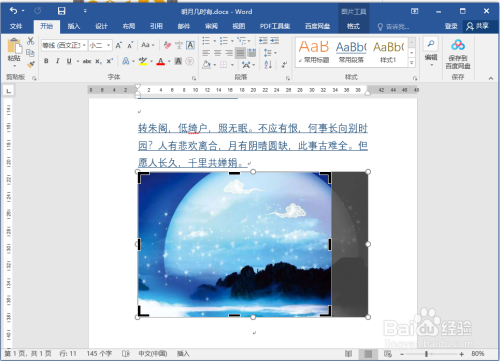500x361 pixels.
Task: Click the phonetic guide icon
Action: [179, 45]
